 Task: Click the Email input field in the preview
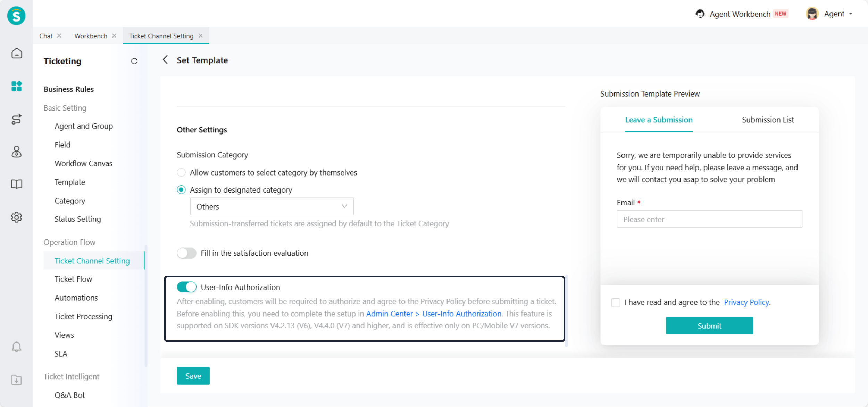709,219
